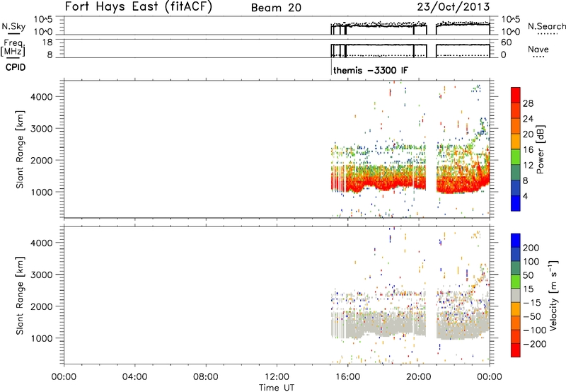Click the 'themis -3300 IF' mode text
This screenshot has height=392, width=566.
371,70
